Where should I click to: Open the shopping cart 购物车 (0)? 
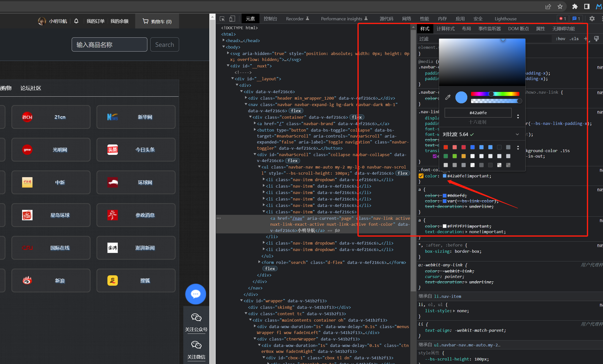click(x=157, y=21)
